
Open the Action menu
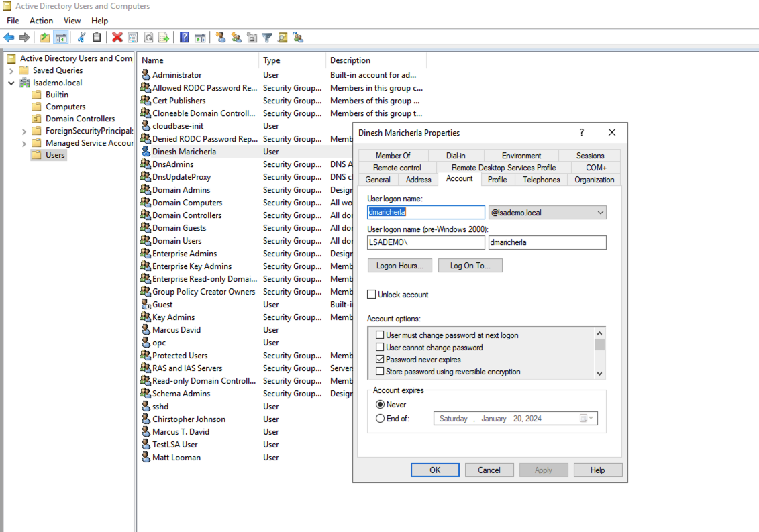click(x=41, y=21)
